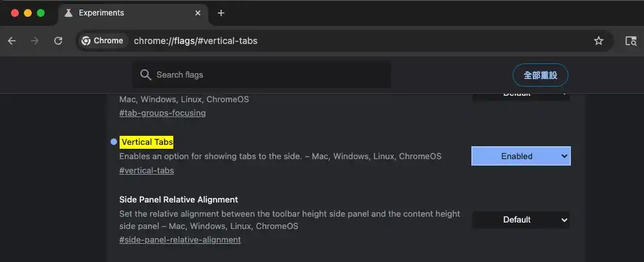Open Side Panel Relative Alignment Default dropdown

click(x=521, y=220)
